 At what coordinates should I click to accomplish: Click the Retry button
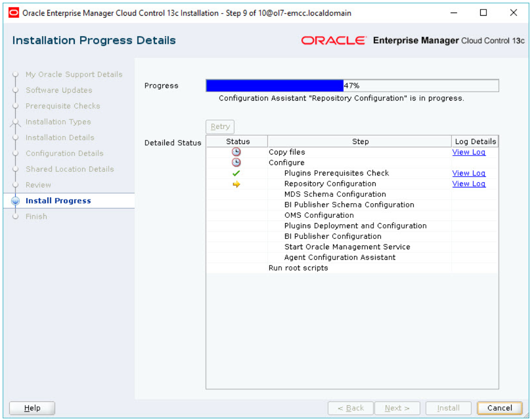pos(220,127)
